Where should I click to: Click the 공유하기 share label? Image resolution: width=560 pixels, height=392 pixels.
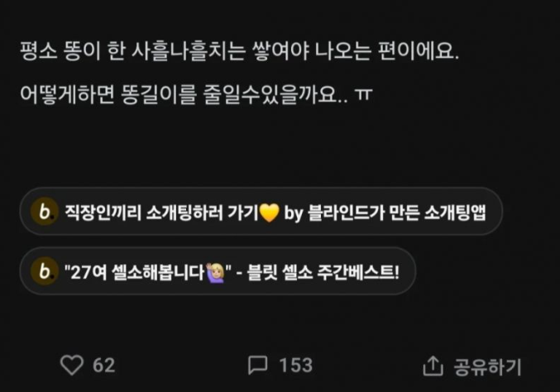(487, 366)
